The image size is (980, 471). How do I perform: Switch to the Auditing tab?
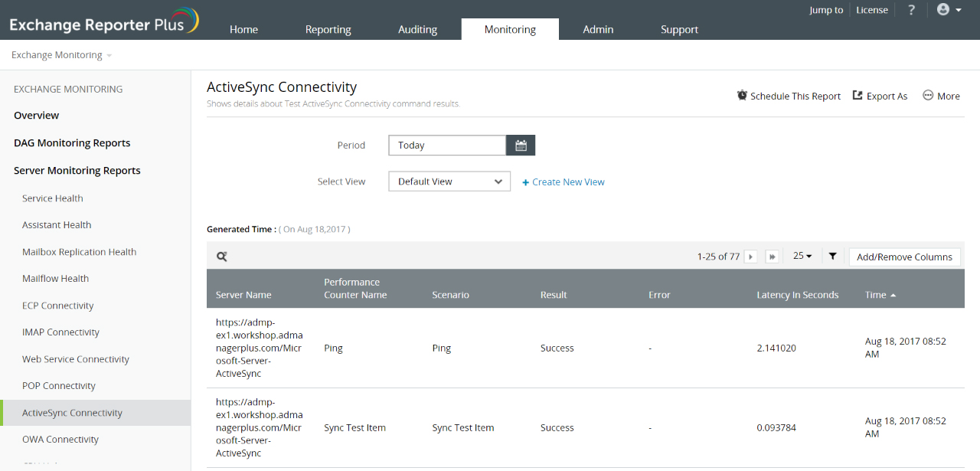(417, 30)
